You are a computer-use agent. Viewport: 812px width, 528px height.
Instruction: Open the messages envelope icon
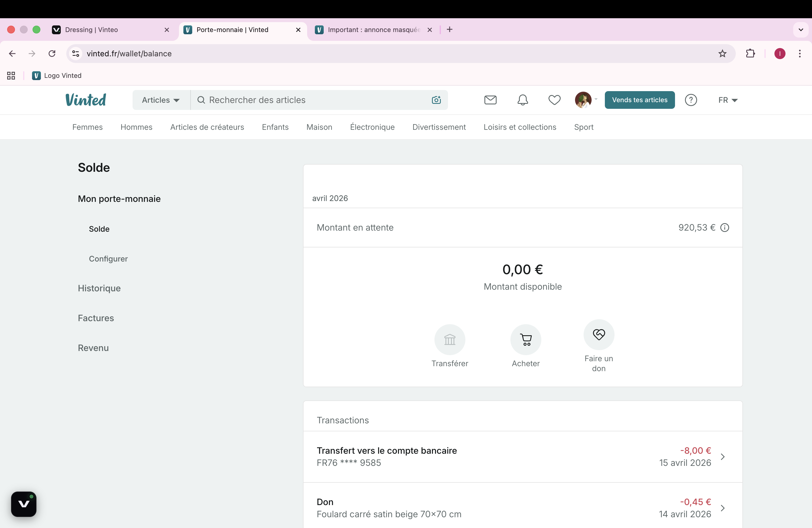490,100
